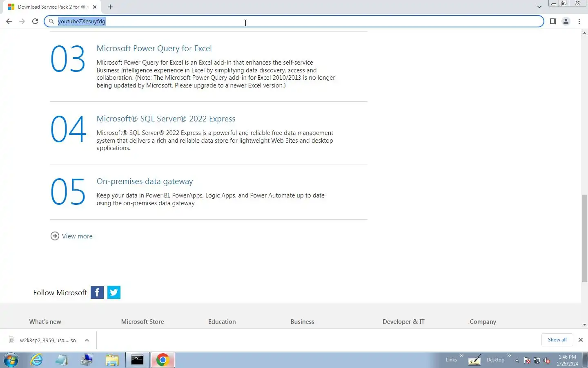Open Windows Explorer folder in taskbar
This screenshot has height=368, width=588.
click(x=112, y=360)
